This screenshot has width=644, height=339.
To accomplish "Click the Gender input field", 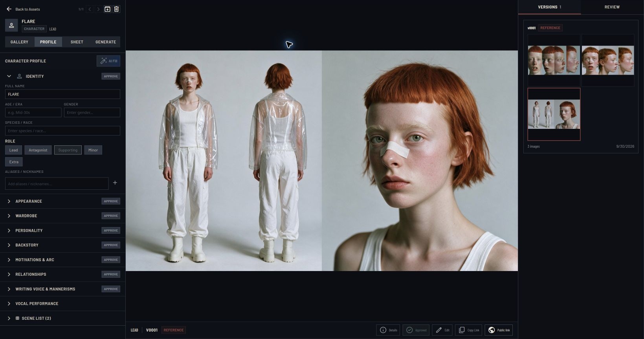I will tap(92, 112).
